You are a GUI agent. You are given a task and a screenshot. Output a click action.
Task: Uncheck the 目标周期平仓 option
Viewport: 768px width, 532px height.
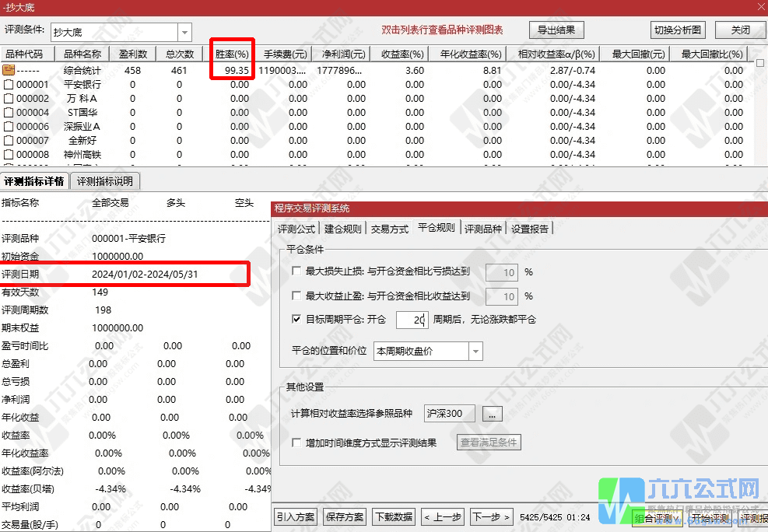click(x=296, y=320)
